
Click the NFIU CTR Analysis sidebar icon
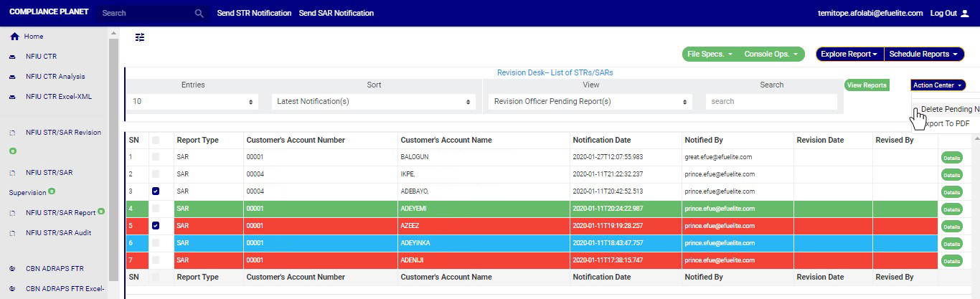coord(12,77)
